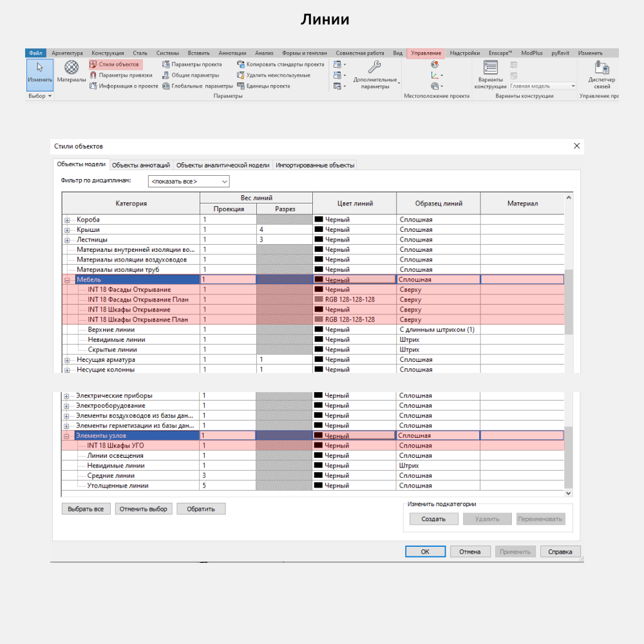Screen dimensions: 644x644
Task: Click color swatch for INT 18 Шкафы УГО
Action: point(318,445)
